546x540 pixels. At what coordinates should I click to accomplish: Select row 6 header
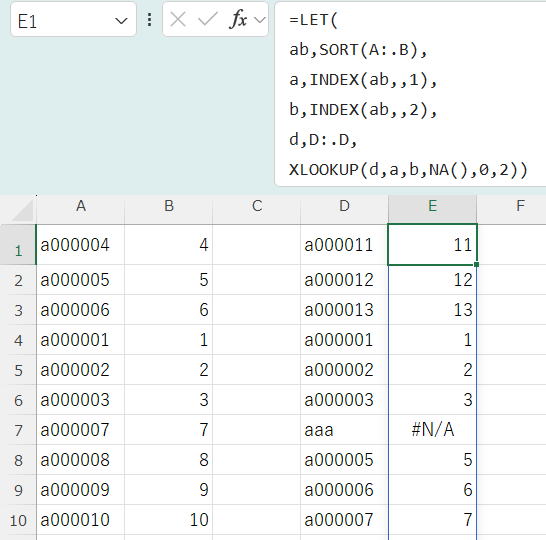pyautogui.click(x=18, y=400)
